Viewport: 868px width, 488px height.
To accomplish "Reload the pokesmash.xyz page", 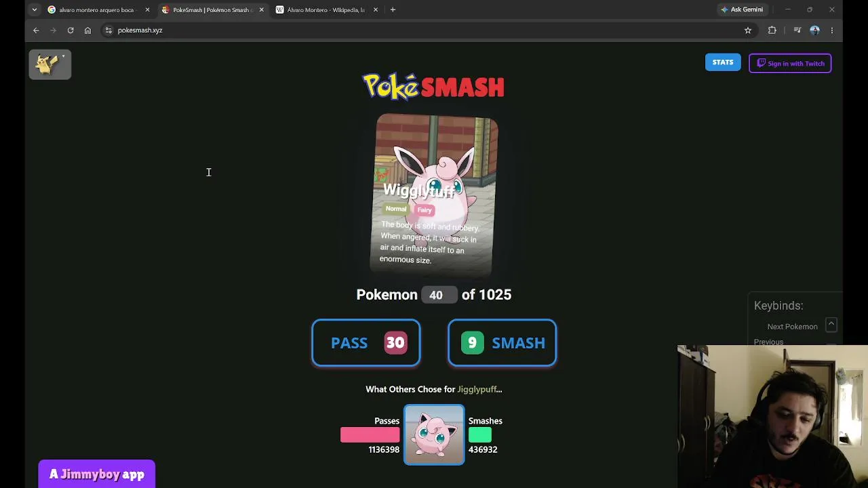I will (71, 30).
